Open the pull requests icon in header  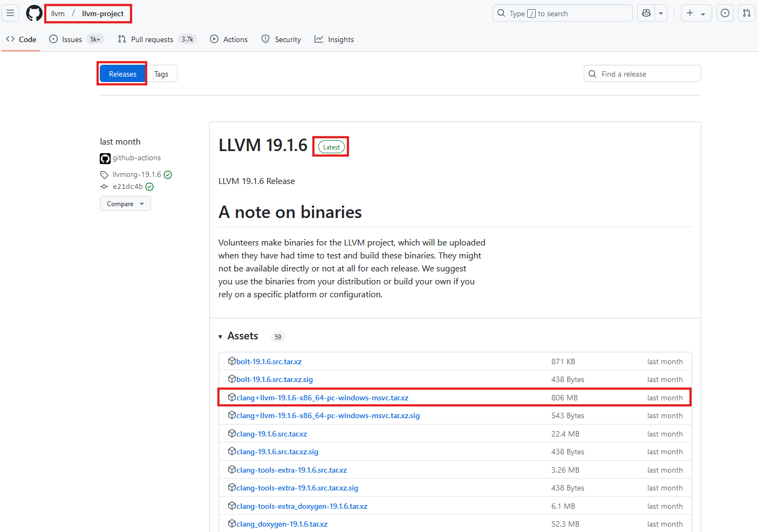tap(746, 13)
